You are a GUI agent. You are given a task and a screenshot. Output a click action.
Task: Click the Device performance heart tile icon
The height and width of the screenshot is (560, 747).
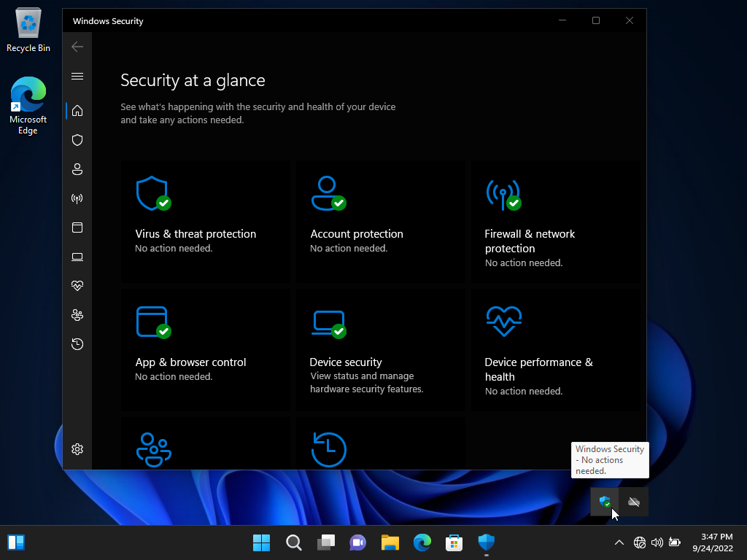click(x=504, y=322)
